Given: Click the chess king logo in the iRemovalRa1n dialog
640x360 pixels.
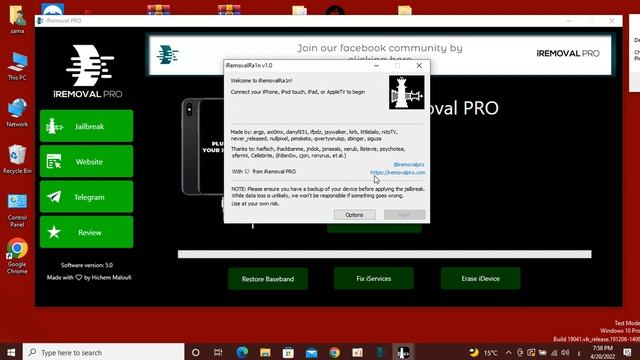Looking at the screenshot, I should coord(406,92).
